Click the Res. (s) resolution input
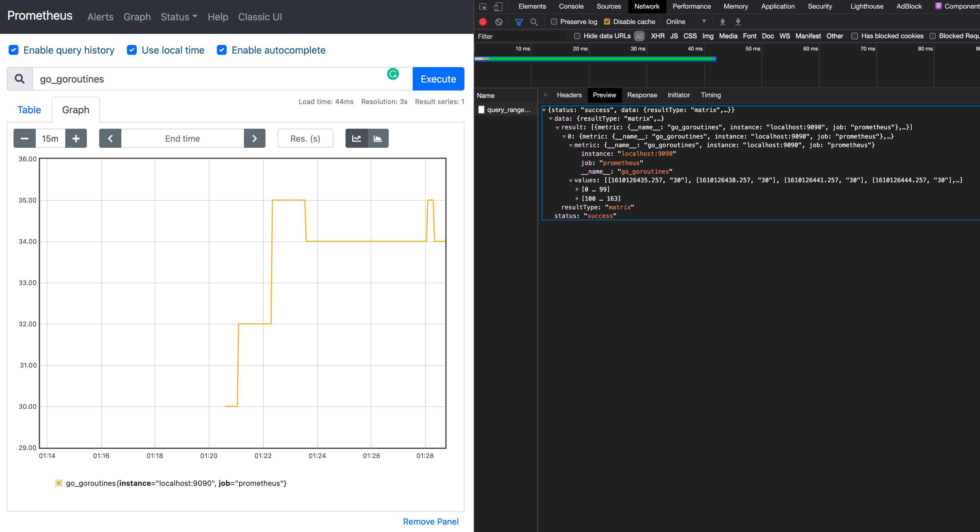The height and width of the screenshot is (532, 980). 305,139
